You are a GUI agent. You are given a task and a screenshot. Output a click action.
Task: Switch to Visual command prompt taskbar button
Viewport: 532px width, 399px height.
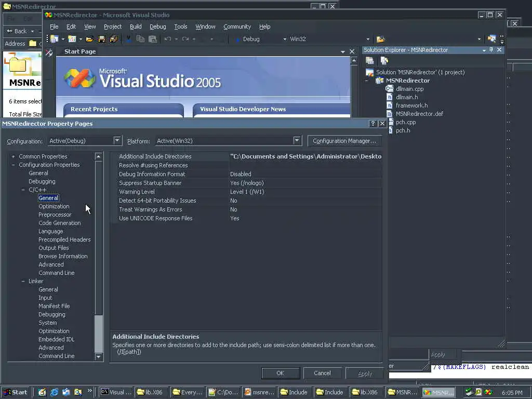[x=116, y=392]
